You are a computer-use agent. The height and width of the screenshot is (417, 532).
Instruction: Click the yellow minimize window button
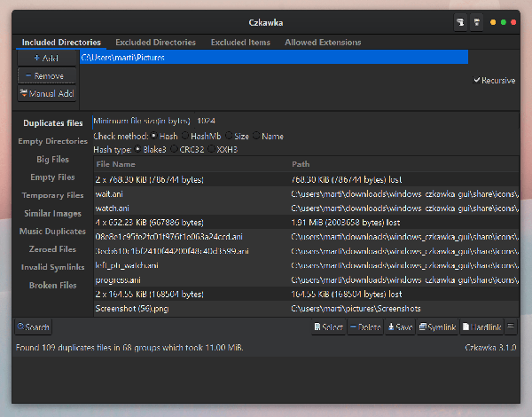tap(493, 22)
